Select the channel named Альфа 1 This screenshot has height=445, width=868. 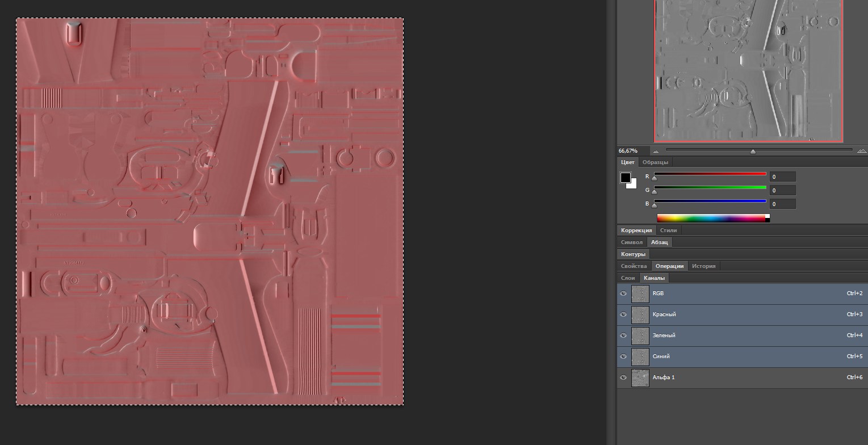[x=742, y=377]
